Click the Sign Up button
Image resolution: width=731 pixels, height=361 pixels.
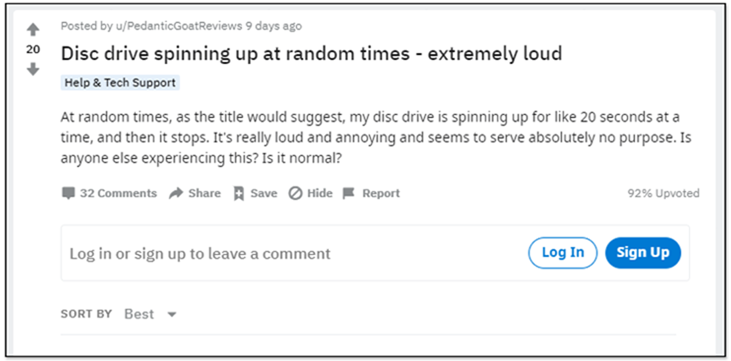coord(643,252)
